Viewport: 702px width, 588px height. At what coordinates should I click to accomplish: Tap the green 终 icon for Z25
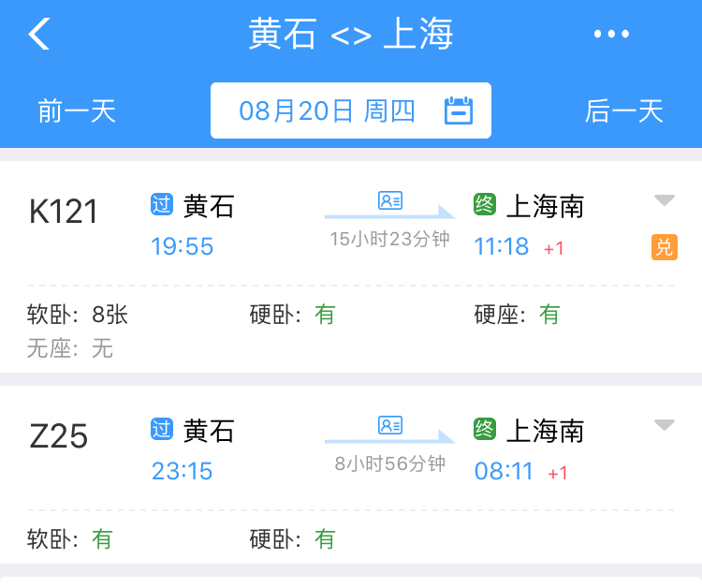485,429
